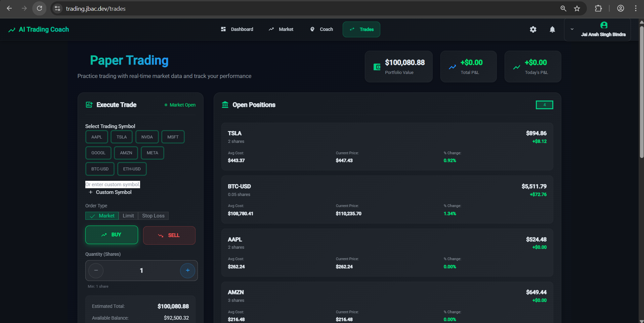Click the red SELL button
Image resolution: width=644 pixels, height=323 pixels.
pyautogui.click(x=169, y=235)
